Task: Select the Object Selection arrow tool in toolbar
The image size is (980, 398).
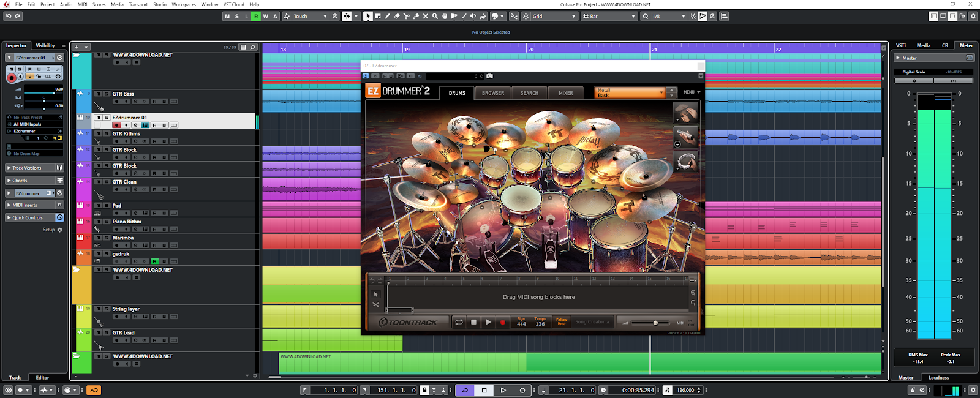Action: coord(367,17)
